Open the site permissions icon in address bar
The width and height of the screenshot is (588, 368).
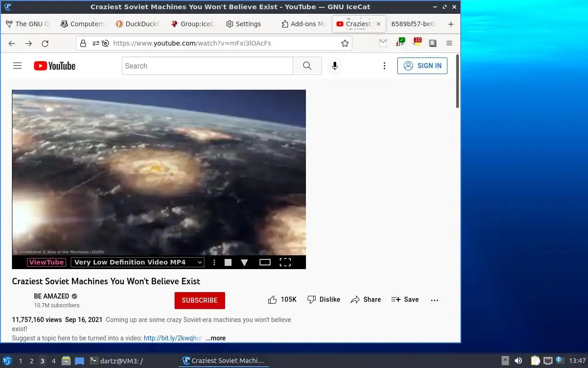(x=96, y=43)
